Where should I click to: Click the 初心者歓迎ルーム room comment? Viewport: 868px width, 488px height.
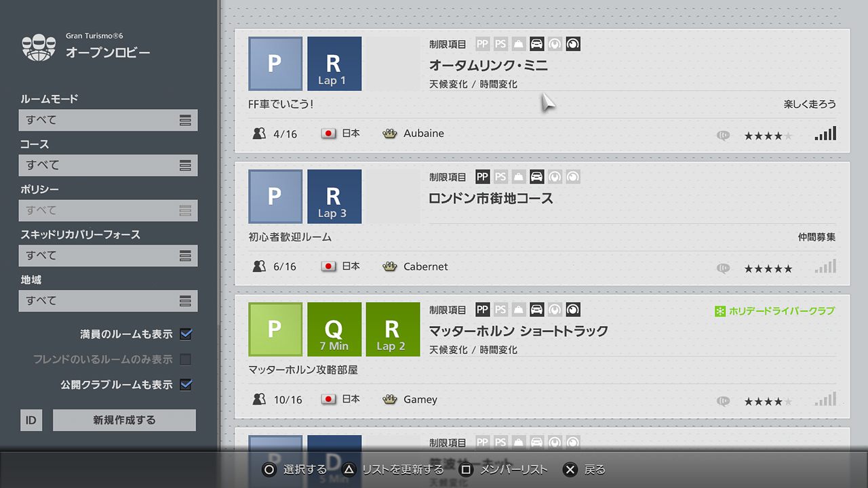pyautogui.click(x=290, y=237)
